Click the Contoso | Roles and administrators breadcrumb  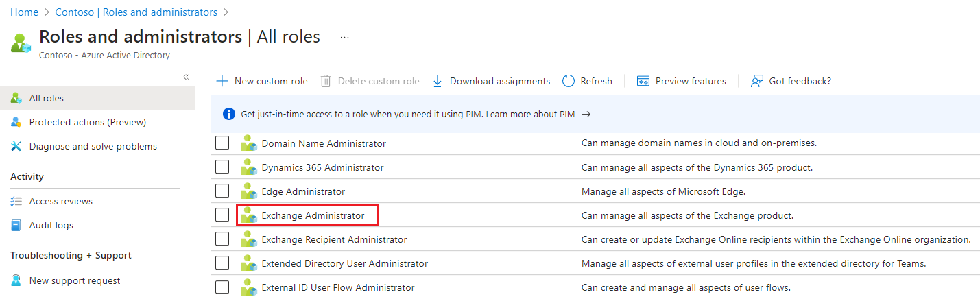[136, 12]
